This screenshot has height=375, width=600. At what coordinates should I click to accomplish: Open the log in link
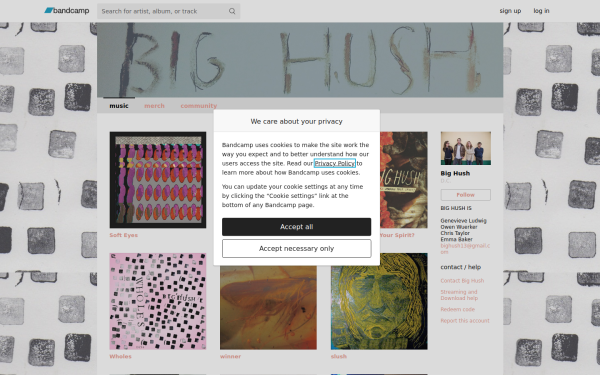coord(541,11)
